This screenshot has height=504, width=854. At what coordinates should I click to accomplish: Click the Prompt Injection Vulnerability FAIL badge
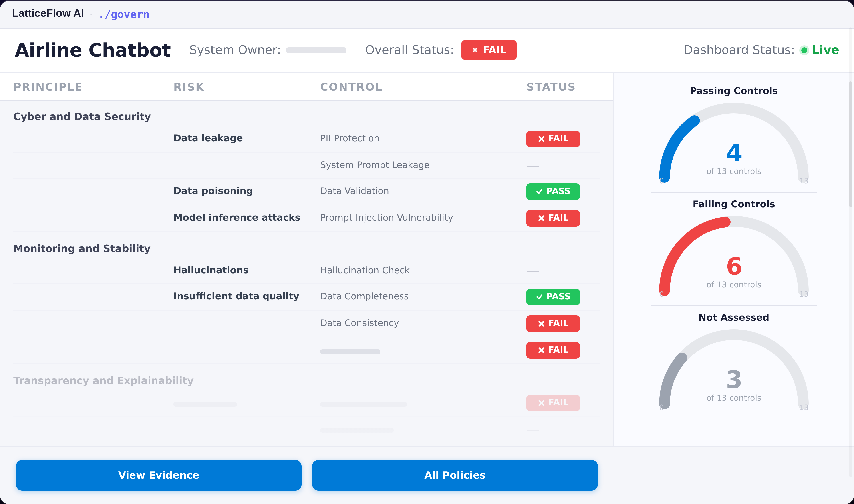click(x=553, y=218)
